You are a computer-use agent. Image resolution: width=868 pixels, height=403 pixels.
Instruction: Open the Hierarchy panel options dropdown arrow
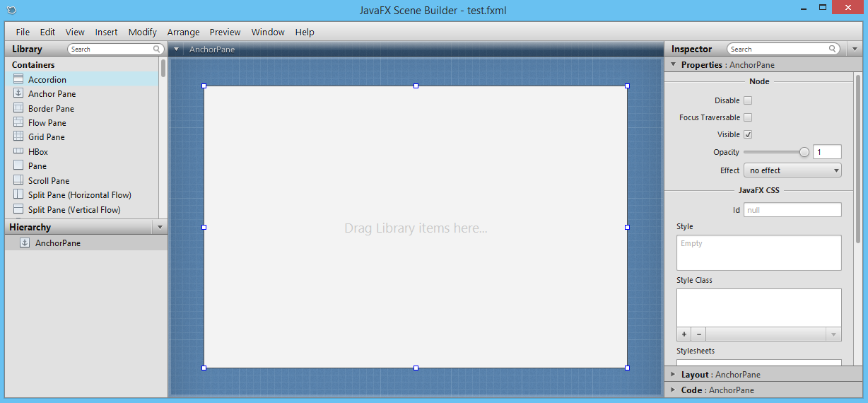pos(160,227)
